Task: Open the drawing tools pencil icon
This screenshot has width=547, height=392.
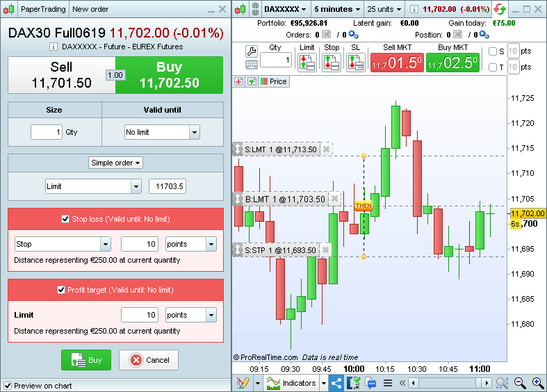Action: 243,383
